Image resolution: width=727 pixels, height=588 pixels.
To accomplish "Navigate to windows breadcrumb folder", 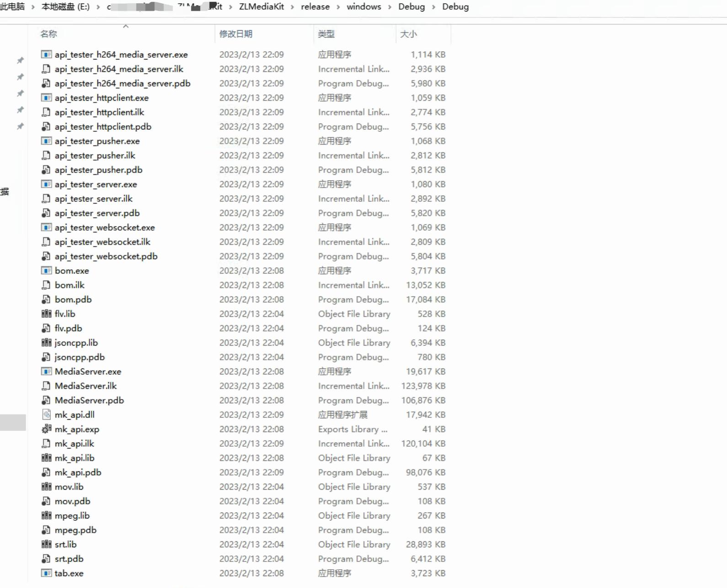I will coord(364,6).
